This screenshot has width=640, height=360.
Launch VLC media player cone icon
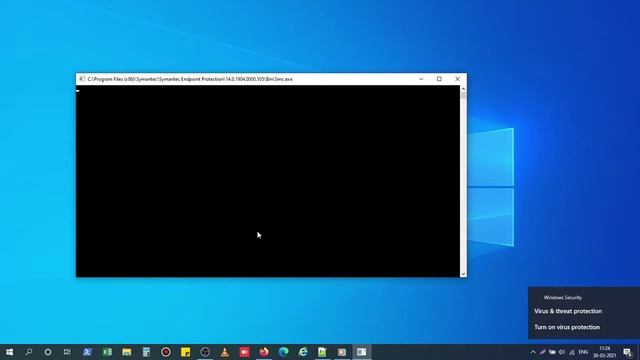coord(224,352)
